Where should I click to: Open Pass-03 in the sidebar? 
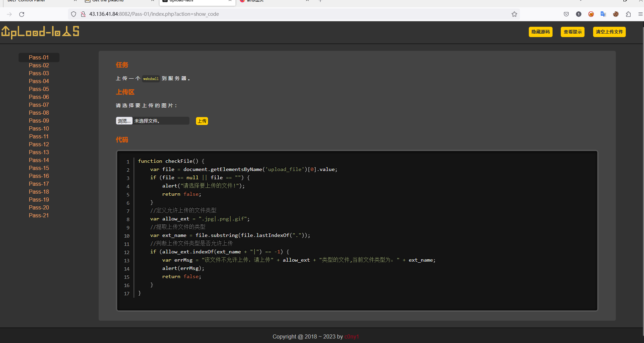pos(39,73)
